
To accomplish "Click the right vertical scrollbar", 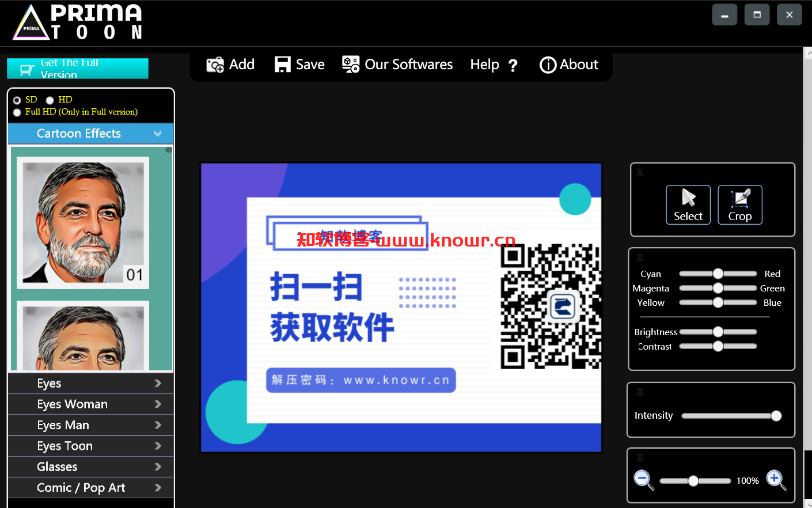I will tap(808, 278).
